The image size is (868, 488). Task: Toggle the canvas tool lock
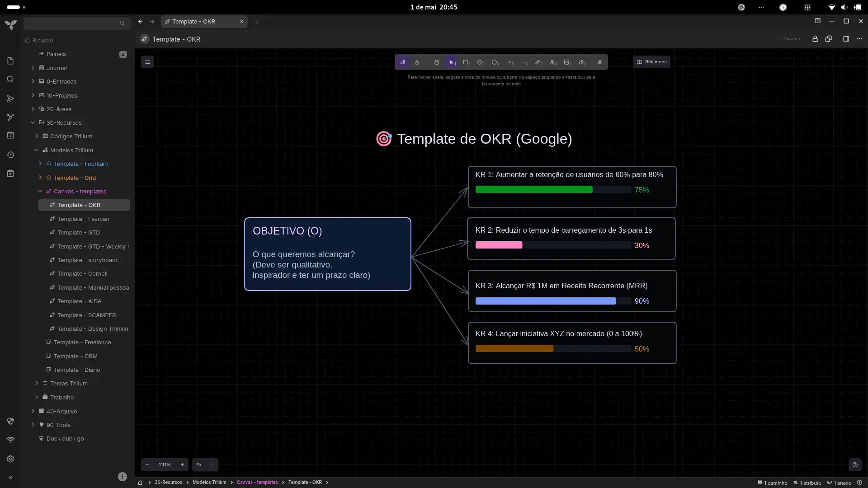coord(417,62)
